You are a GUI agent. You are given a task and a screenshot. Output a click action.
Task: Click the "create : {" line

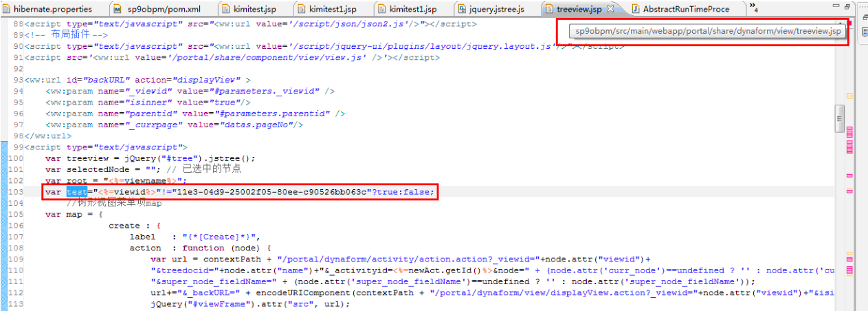point(134,225)
